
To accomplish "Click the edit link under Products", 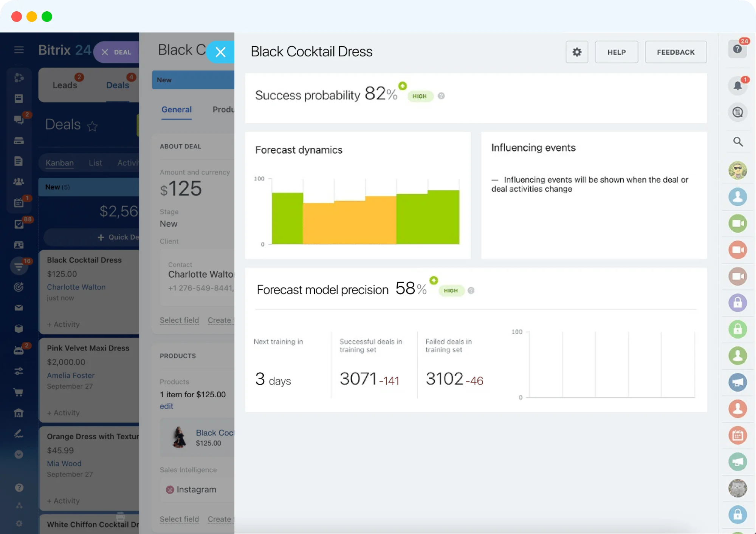I will [x=166, y=406].
